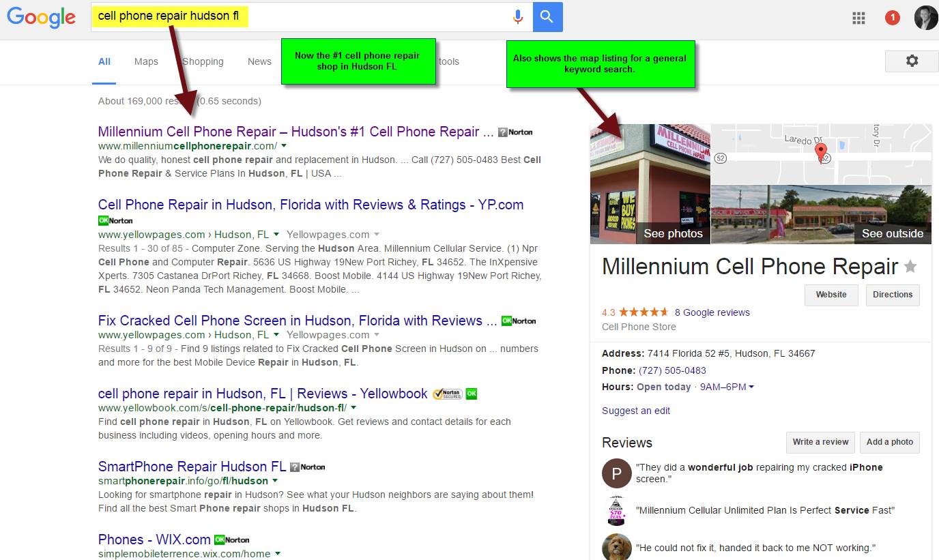Click address 7414 Florida 52 #5 text
Screen dimensions: 939x560
(x=731, y=353)
